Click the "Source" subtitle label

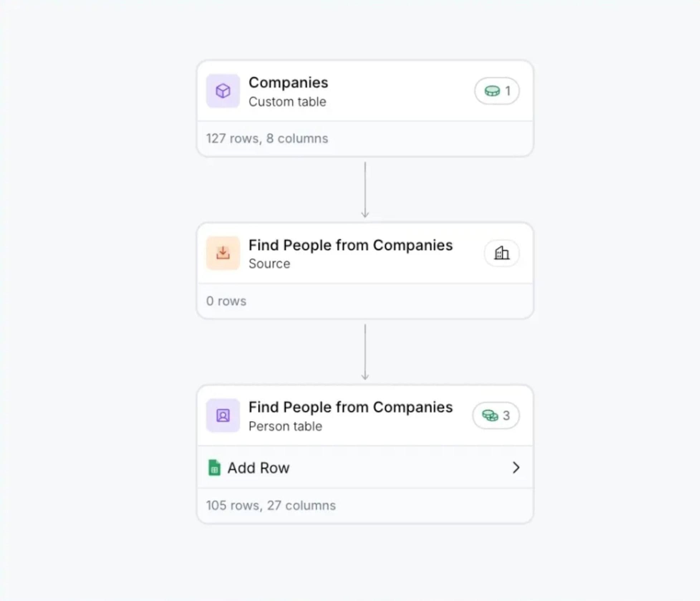tap(269, 264)
